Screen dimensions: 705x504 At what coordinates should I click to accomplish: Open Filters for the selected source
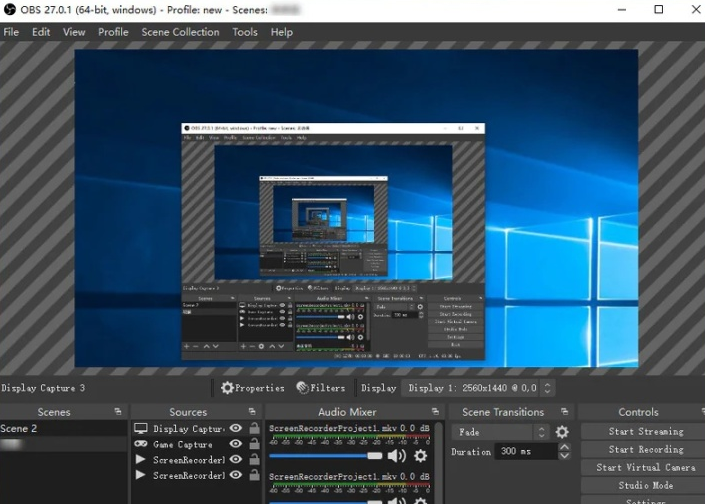[321, 388]
